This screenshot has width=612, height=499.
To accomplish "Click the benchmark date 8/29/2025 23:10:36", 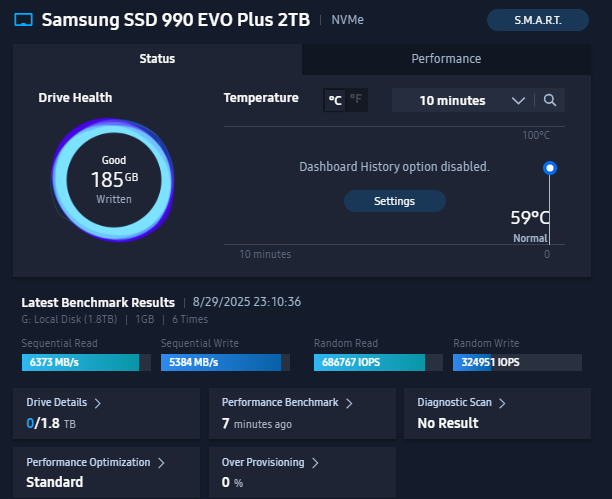I will (x=247, y=302).
